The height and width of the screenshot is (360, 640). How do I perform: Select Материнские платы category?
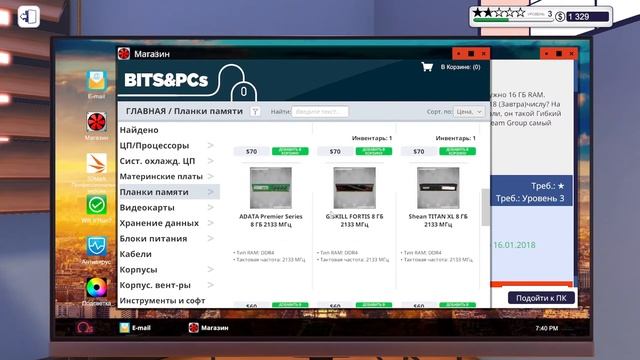click(x=161, y=176)
